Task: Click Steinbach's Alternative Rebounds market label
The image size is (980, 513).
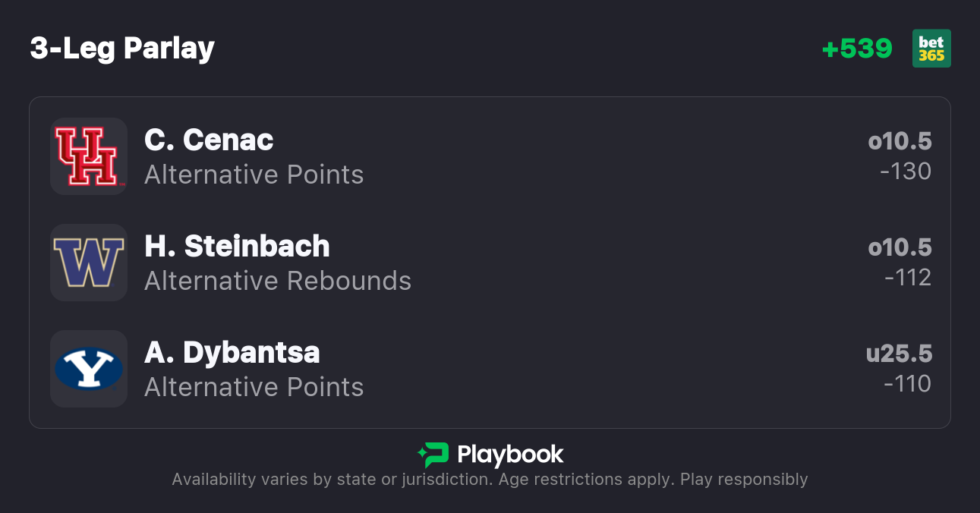Action: point(278,282)
